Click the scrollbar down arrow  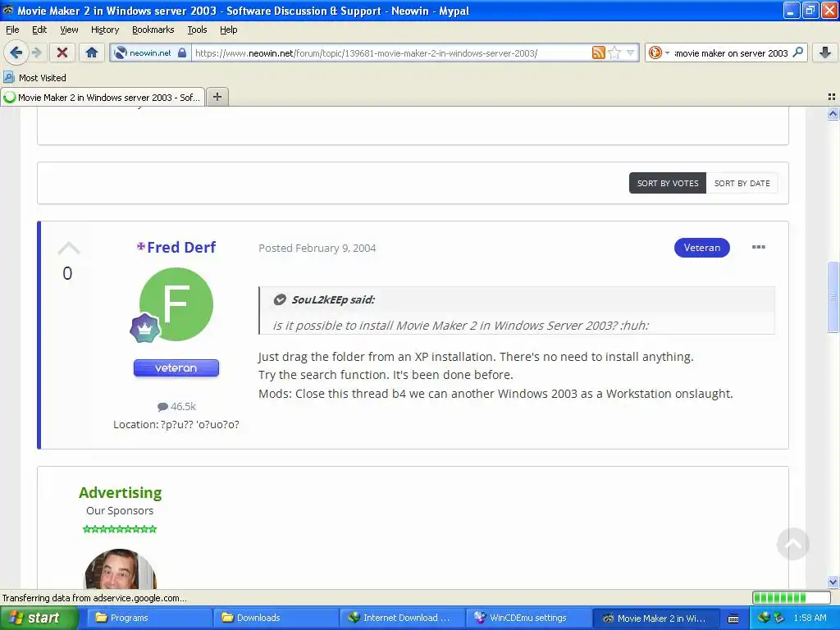pyautogui.click(x=833, y=582)
